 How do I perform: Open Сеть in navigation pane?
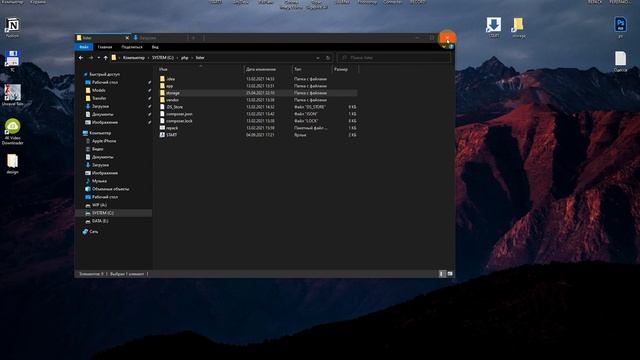(x=90, y=231)
